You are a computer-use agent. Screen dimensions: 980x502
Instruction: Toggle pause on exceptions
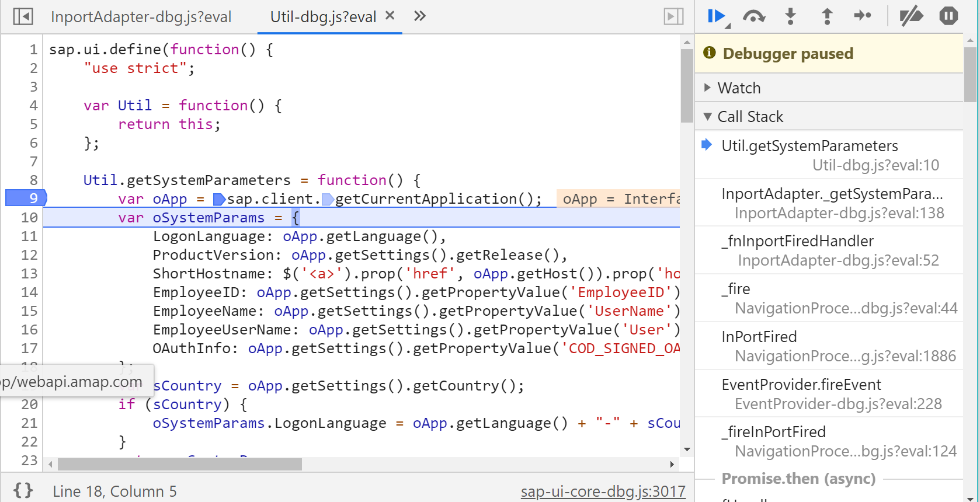click(948, 16)
